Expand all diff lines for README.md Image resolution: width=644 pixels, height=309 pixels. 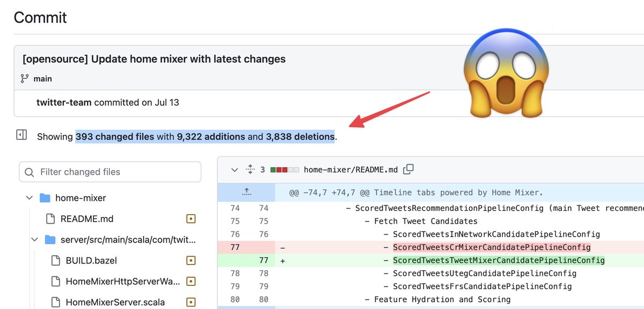coord(250,170)
